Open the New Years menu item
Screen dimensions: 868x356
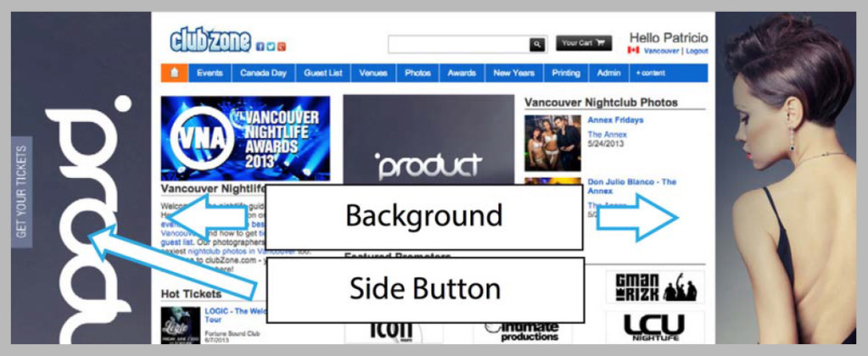514,73
